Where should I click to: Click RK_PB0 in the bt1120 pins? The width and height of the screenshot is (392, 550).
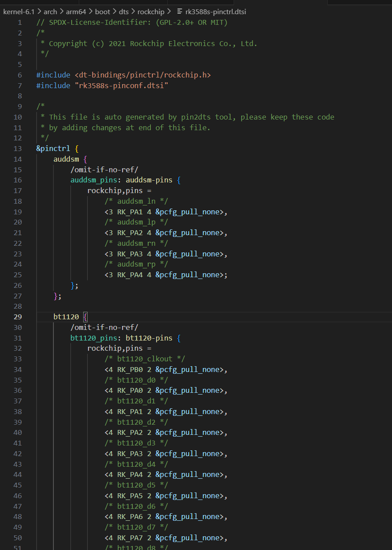click(130, 369)
